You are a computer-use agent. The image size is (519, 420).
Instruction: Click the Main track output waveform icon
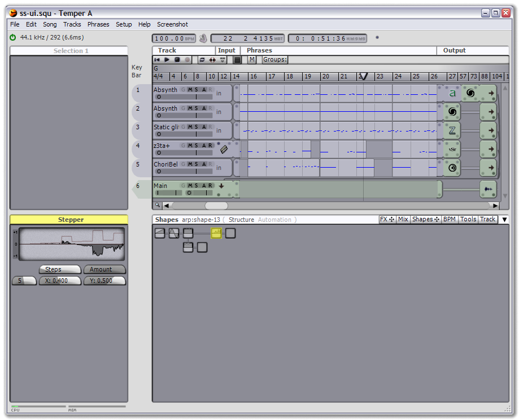click(488, 189)
